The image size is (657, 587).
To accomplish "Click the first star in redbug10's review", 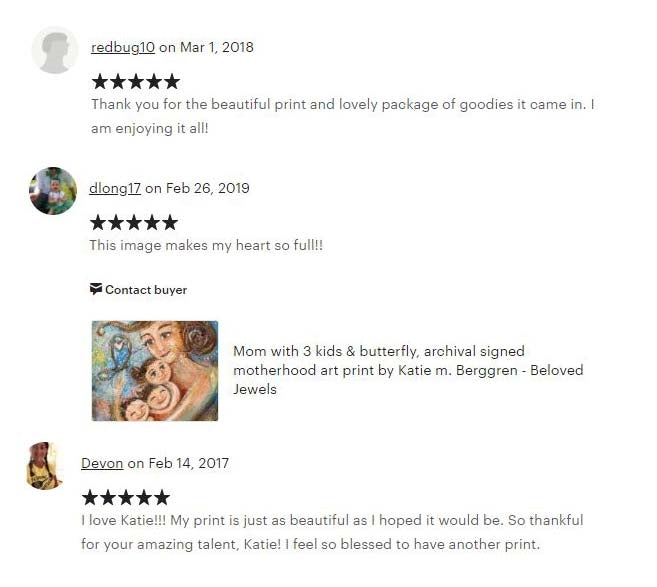I will [100, 82].
